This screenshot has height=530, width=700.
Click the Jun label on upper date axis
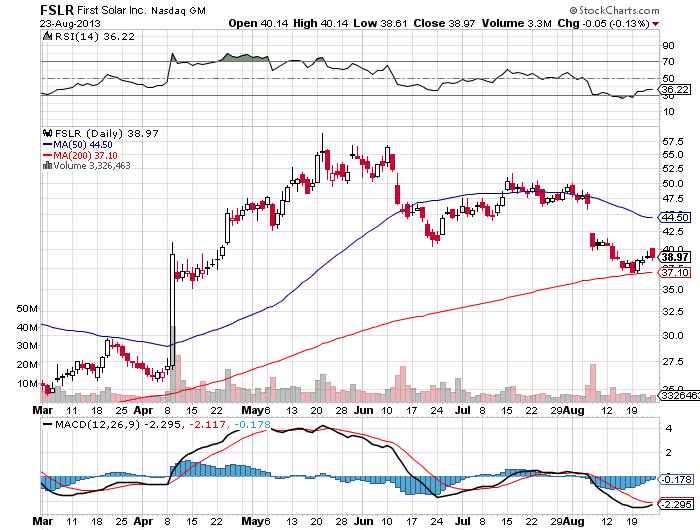coord(363,410)
